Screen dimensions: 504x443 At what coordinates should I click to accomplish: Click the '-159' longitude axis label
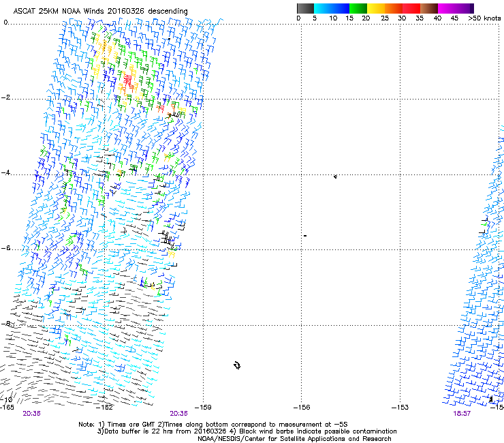pyautogui.click(x=203, y=408)
